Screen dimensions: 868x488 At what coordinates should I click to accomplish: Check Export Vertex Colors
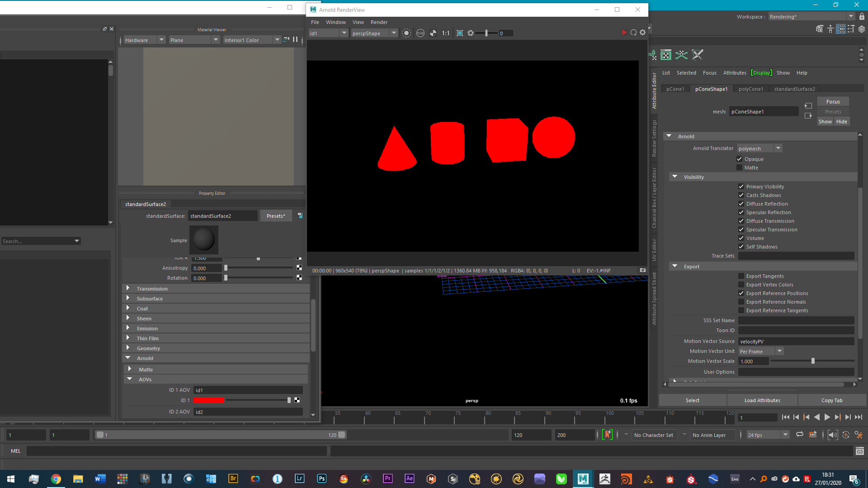coord(741,285)
